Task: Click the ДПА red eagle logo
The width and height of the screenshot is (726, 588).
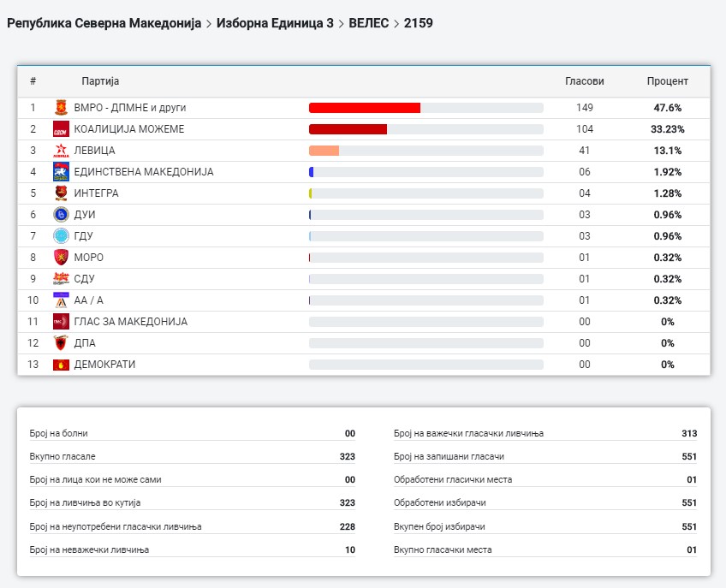Action: (61, 343)
